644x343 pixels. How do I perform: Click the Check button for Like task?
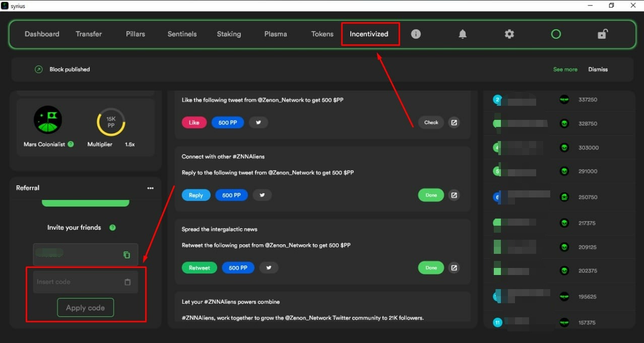(x=431, y=122)
